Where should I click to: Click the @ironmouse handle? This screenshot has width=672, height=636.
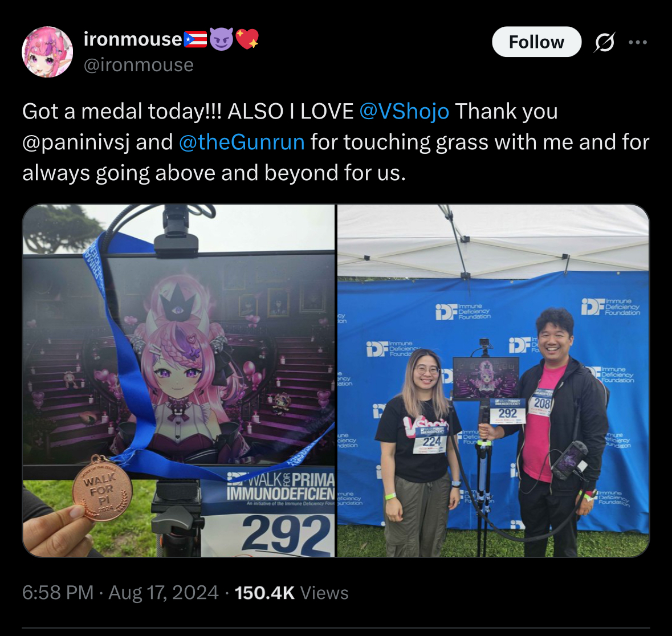coord(139,65)
